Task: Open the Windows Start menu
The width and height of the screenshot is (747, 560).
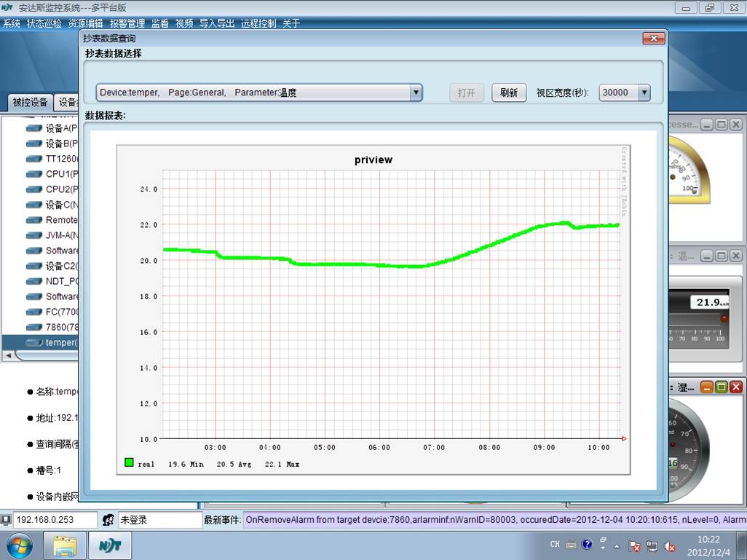Action: click(19, 545)
